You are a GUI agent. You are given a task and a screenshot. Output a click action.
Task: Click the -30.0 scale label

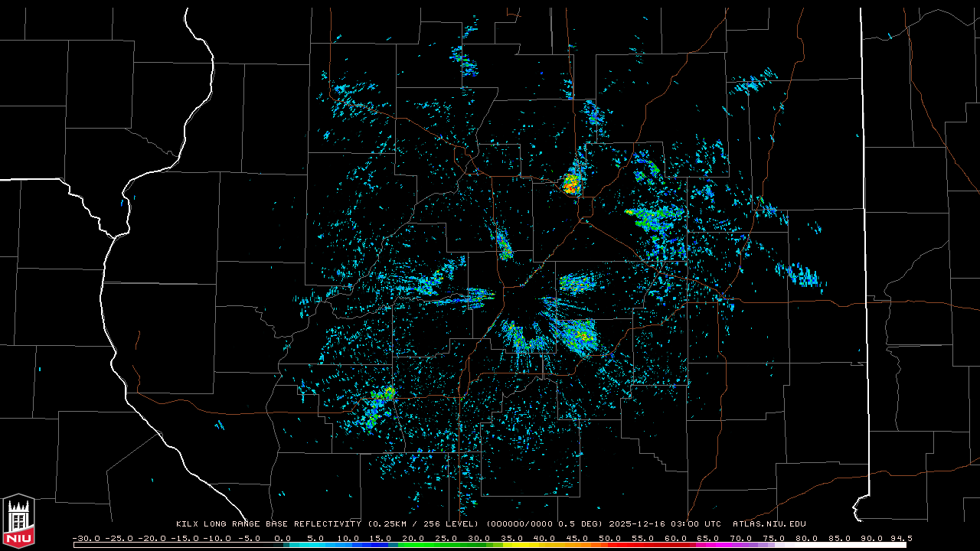tap(86, 538)
